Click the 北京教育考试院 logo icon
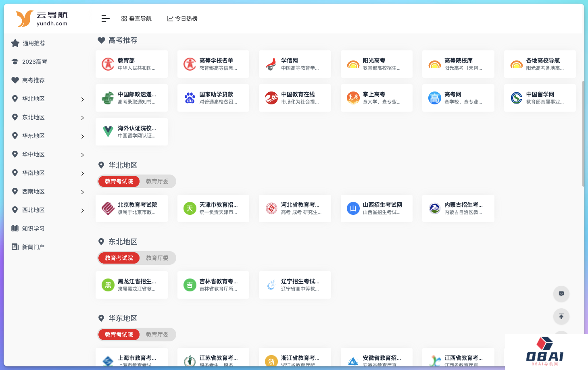 (108, 208)
